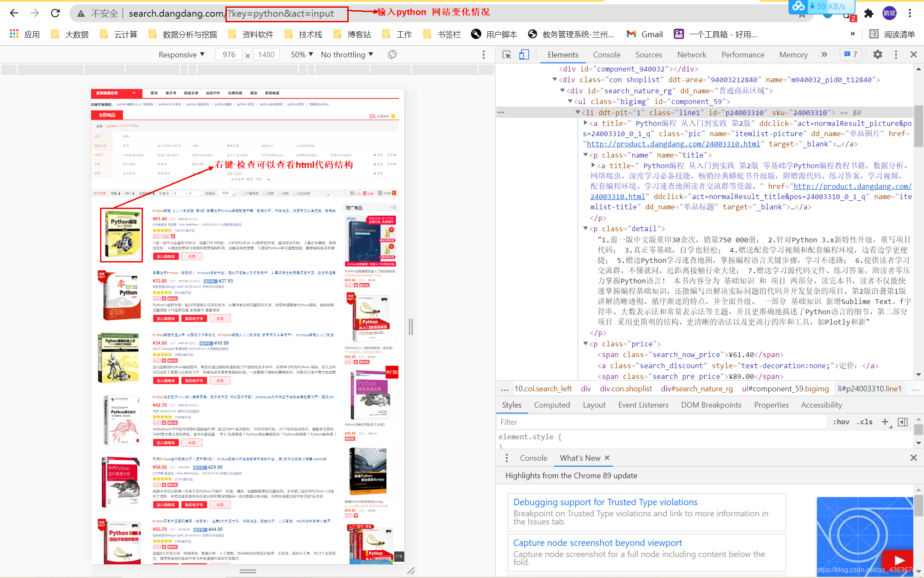Click the new style rule plus icon
924x578 pixels.
pyautogui.click(x=885, y=422)
